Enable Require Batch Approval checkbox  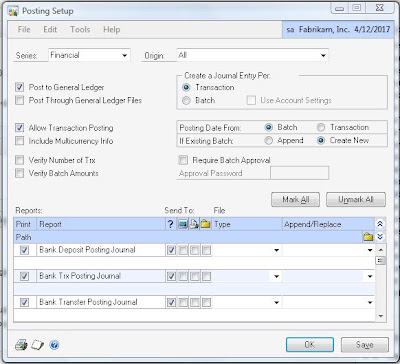click(x=183, y=160)
